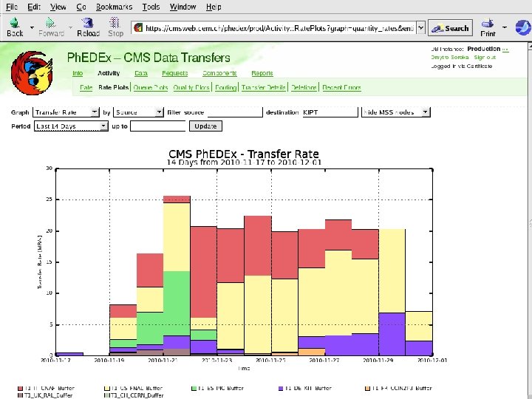
Task: Open the Info section link
Action: point(78,73)
